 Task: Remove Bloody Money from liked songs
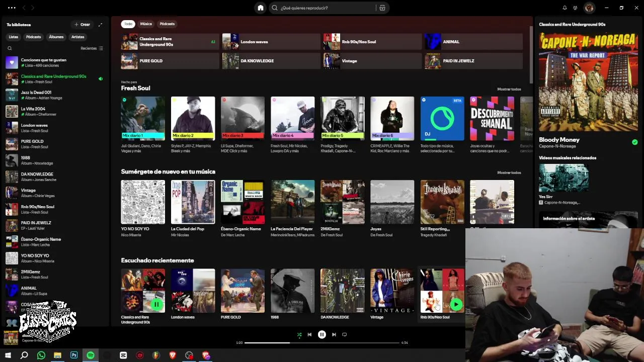(x=634, y=142)
